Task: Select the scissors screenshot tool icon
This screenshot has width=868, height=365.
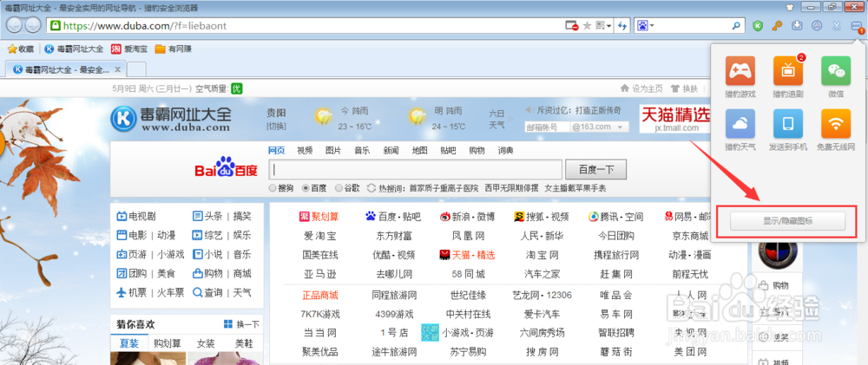Action: (837, 25)
